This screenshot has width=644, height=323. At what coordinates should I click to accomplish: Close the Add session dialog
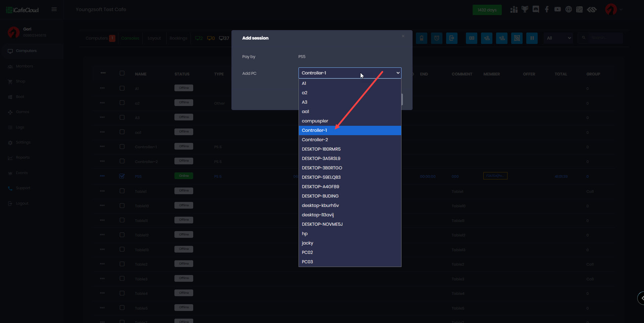(x=403, y=36)
